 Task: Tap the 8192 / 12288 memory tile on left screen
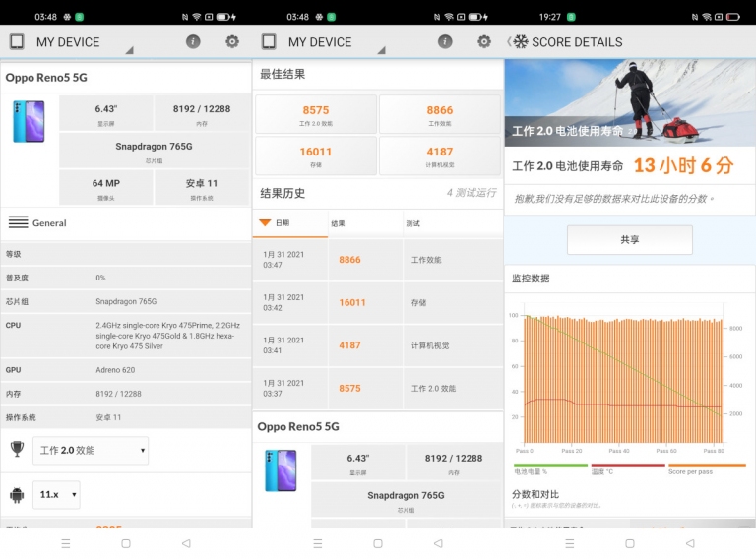point(202,113)
